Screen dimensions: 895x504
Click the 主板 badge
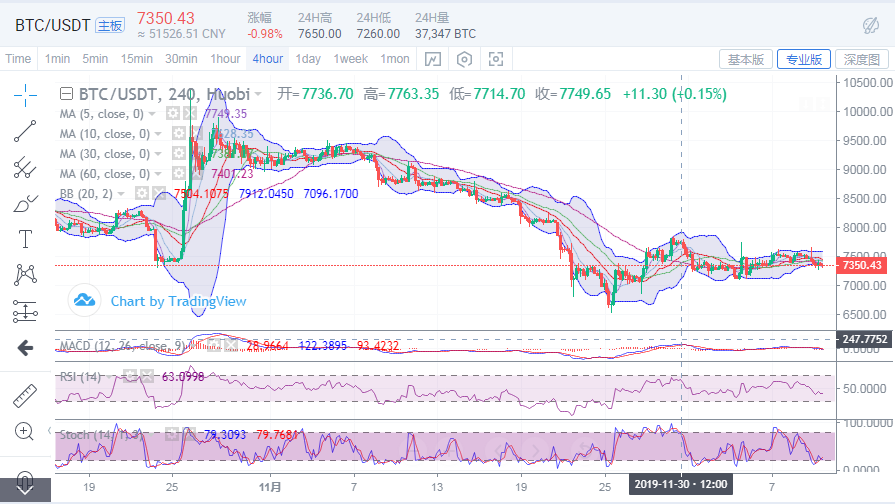[110, 26]
